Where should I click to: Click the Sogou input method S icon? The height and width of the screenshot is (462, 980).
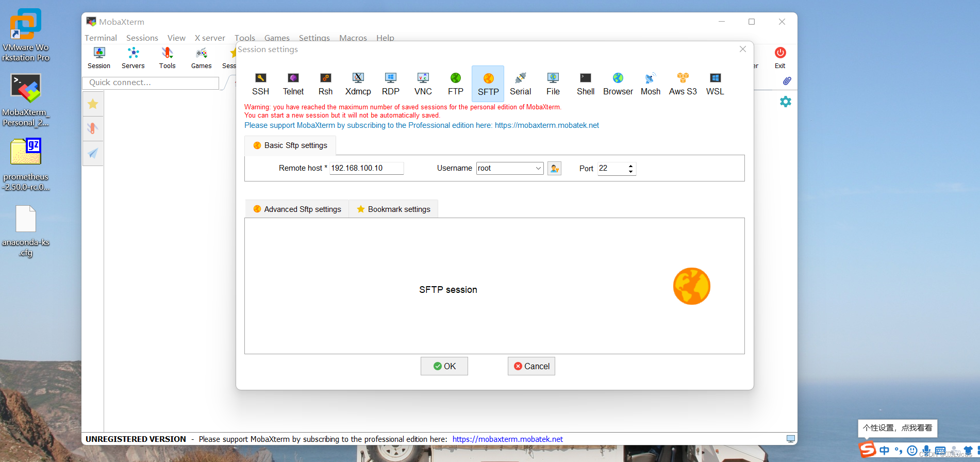(867, 449)
